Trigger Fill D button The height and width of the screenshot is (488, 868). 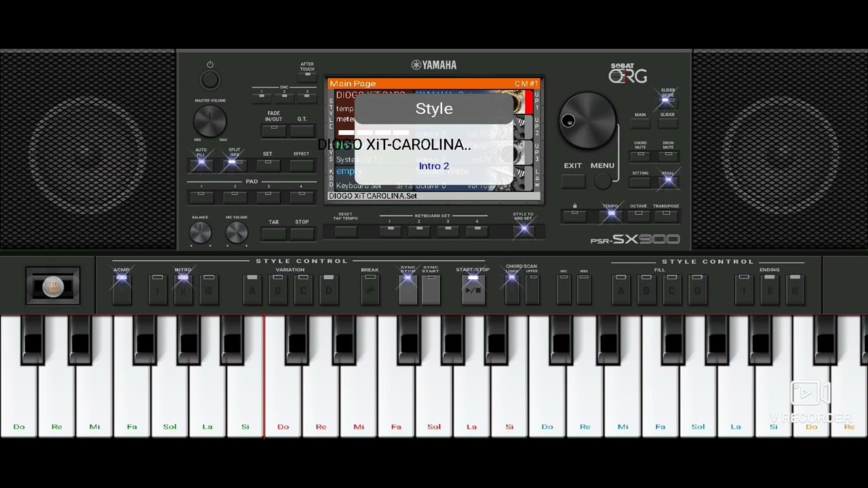(x=697, y=290)
